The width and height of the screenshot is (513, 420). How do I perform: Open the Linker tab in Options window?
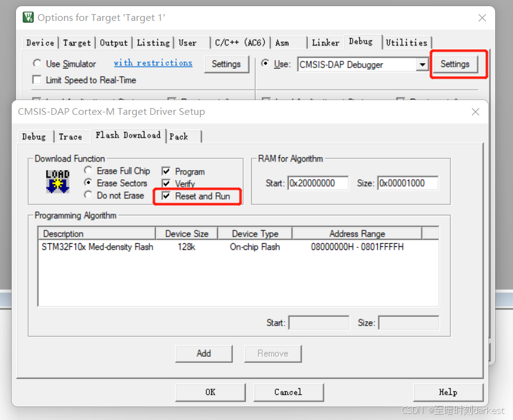pos(326,42)
